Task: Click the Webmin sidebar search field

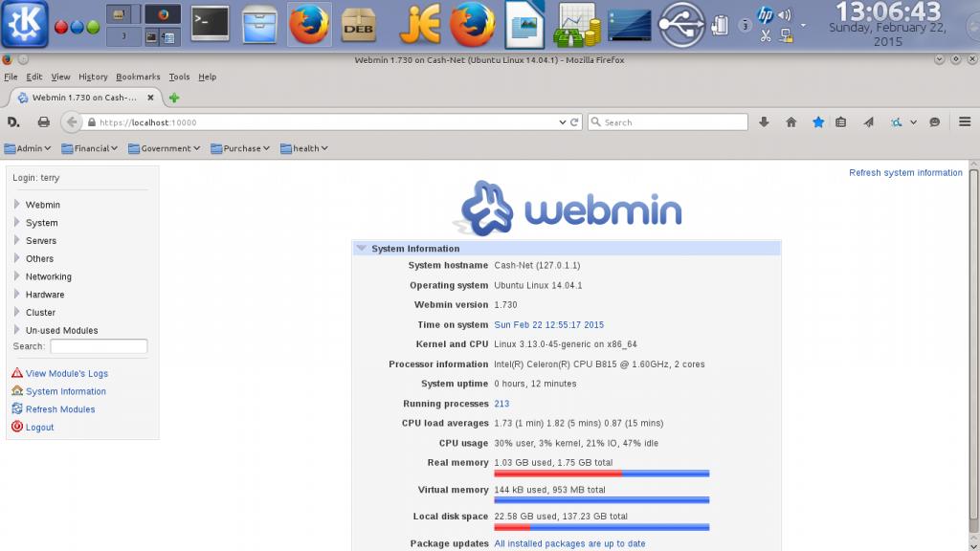Action: 99,346
